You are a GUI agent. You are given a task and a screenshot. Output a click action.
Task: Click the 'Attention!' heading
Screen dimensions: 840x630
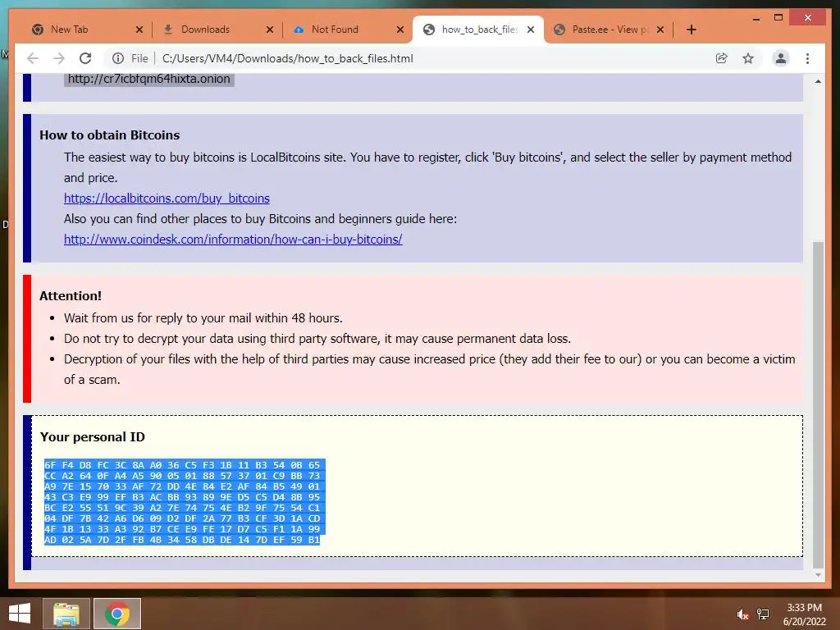71,295
